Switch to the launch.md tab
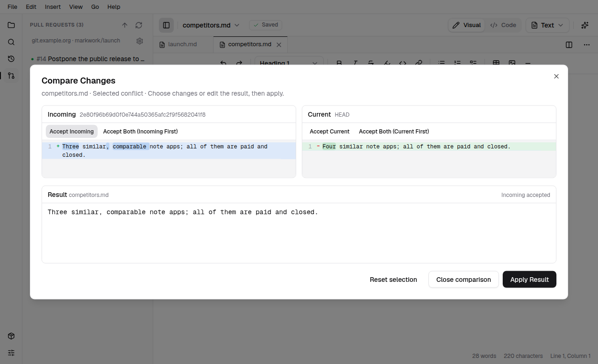Screen dimensions: 598x364 183,45
